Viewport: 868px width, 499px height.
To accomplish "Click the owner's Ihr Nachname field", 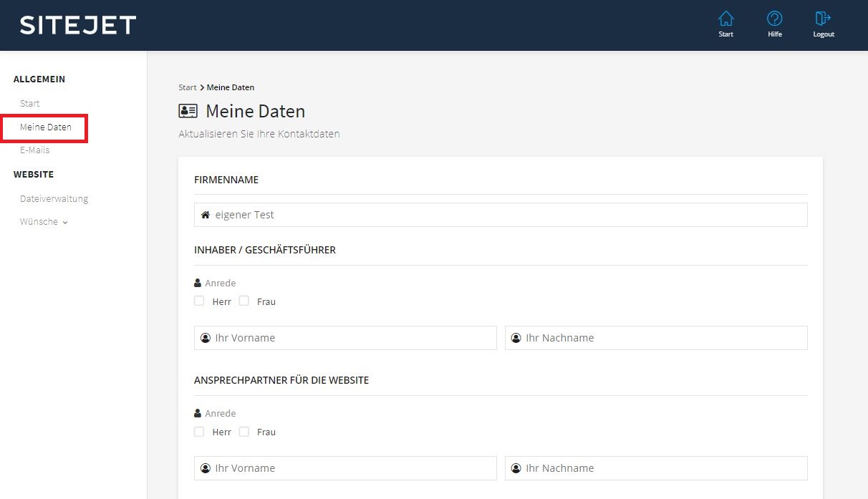I will [x=662, y=338].
